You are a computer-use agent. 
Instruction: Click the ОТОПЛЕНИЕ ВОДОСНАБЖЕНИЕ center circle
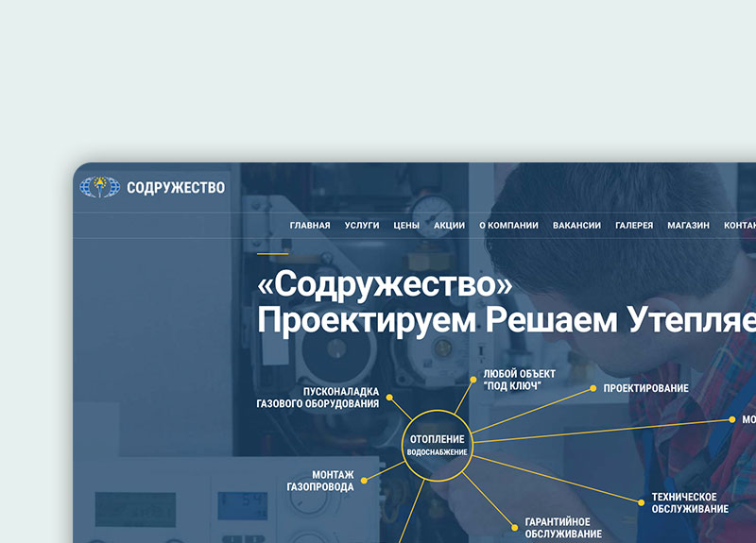coord(438,445)
